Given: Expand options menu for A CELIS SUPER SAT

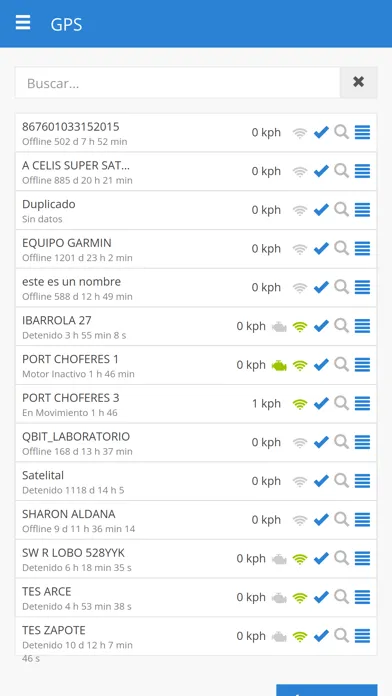Looking at the screenshot, I should (362, 171).
